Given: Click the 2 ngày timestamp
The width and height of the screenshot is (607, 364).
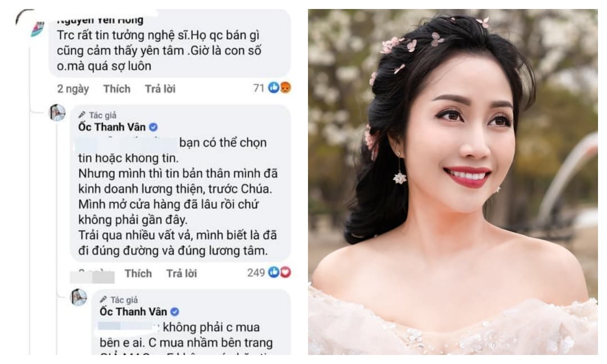Looking at the screenshot, I should click(73, 89).
